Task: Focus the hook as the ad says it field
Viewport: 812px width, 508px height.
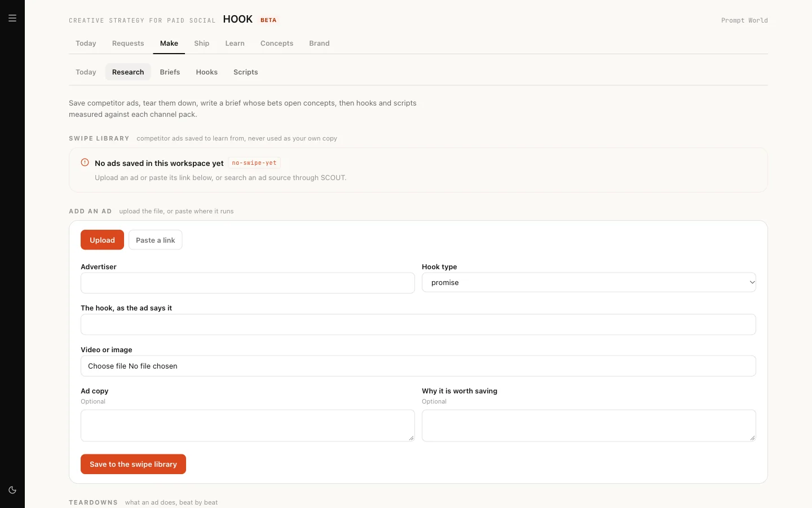Action: click(x=418, y=325)
